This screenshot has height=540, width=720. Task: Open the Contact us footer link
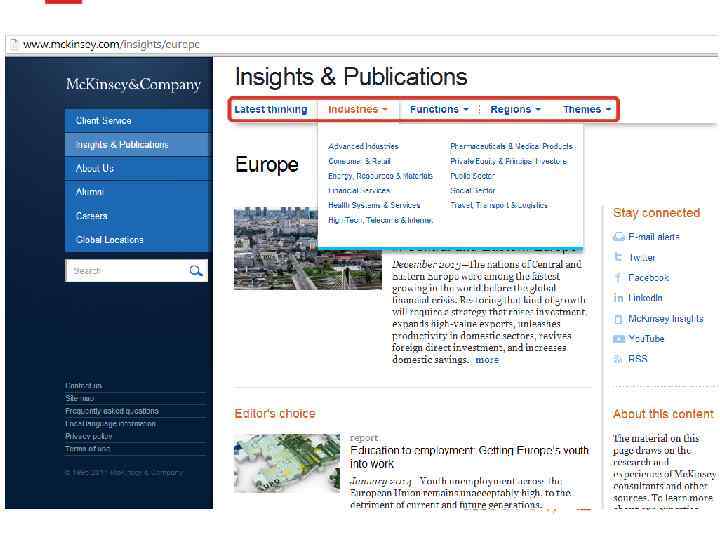pyautogui.click(x=84, y=386)
